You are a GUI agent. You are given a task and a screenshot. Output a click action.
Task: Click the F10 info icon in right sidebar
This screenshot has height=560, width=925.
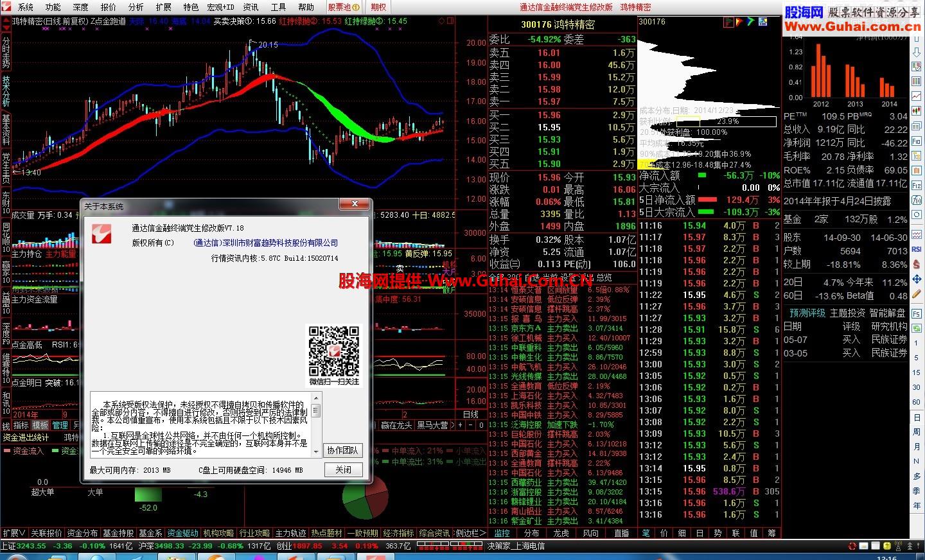(x=917, y=141)
